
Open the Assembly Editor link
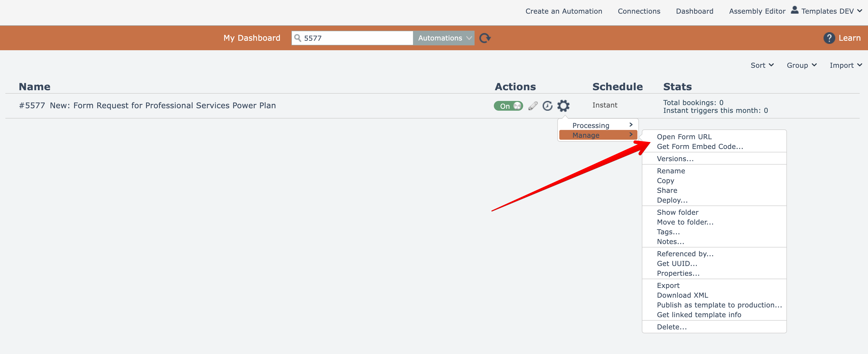[757, 11]
